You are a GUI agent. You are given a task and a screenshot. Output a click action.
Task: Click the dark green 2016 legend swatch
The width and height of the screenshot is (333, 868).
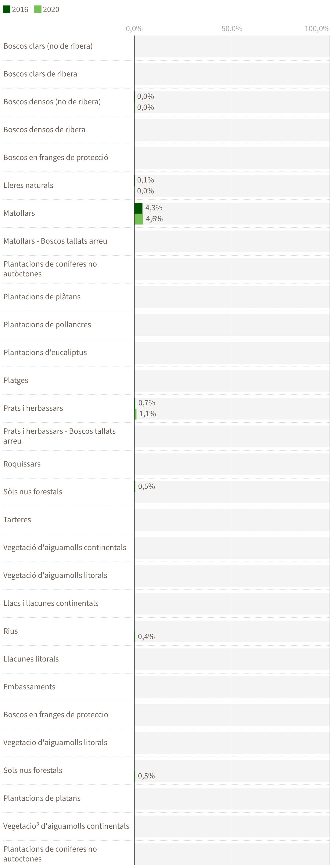[6, 9]
